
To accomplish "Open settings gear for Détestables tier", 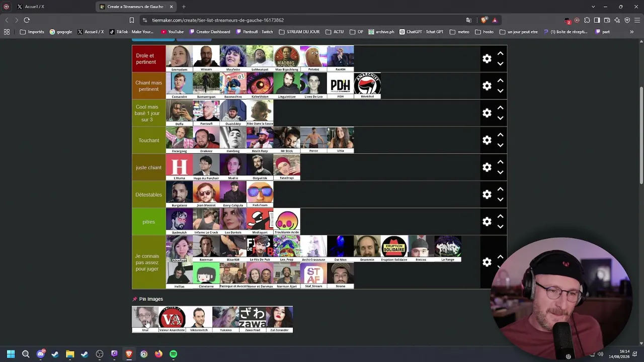I will [x=487, y=195].
